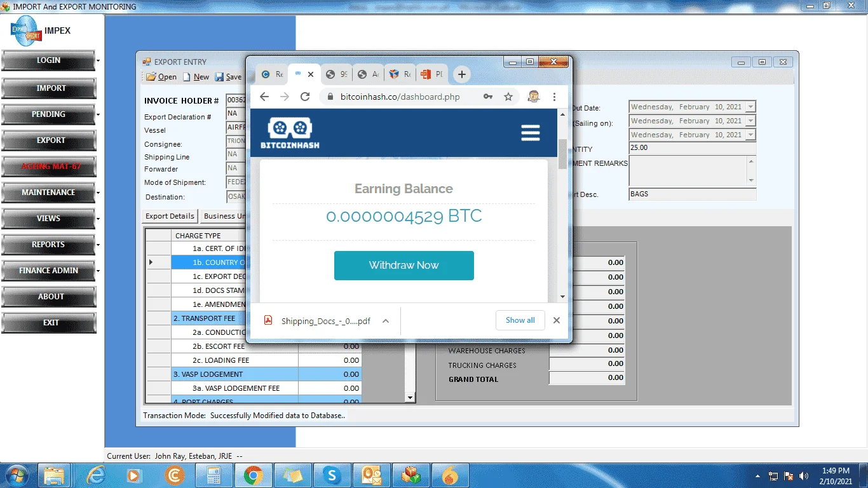Open options for the Shipping_Docs download
868x488 pixels.
[x=386, y=321]
